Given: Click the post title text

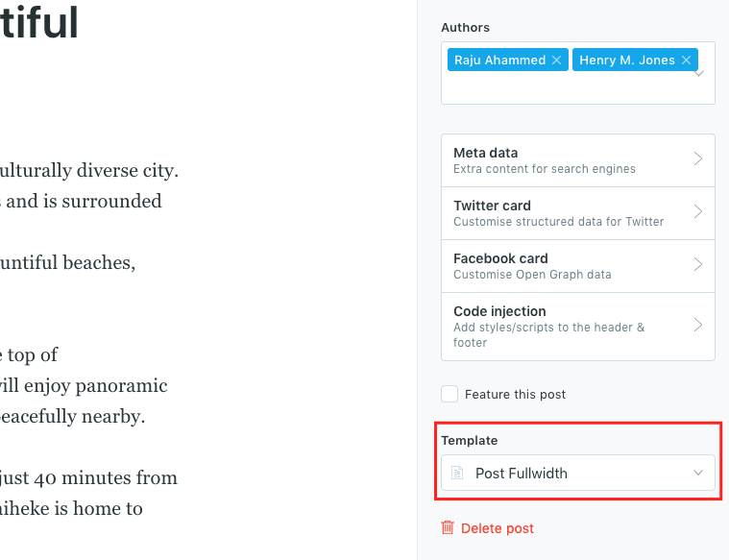Looking at the screenshot, I should tap(38, 23).
